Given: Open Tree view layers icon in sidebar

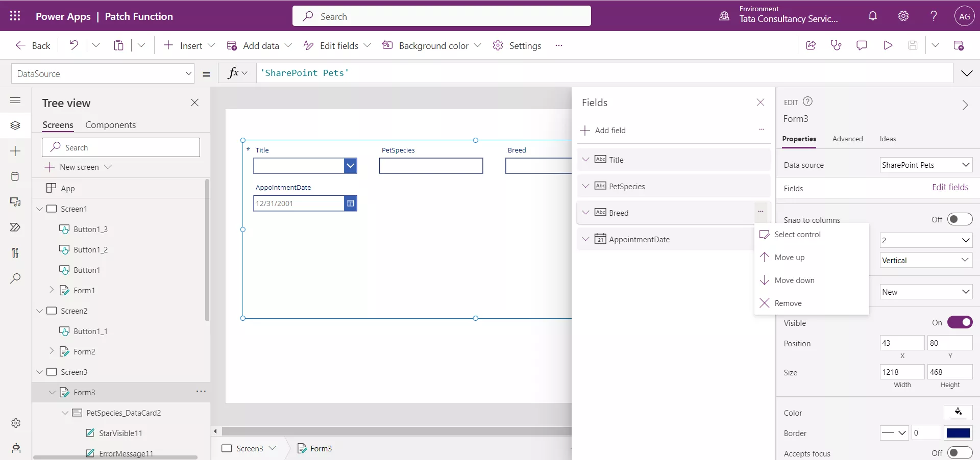Looking at the screenshot, I should pos(15,125).
